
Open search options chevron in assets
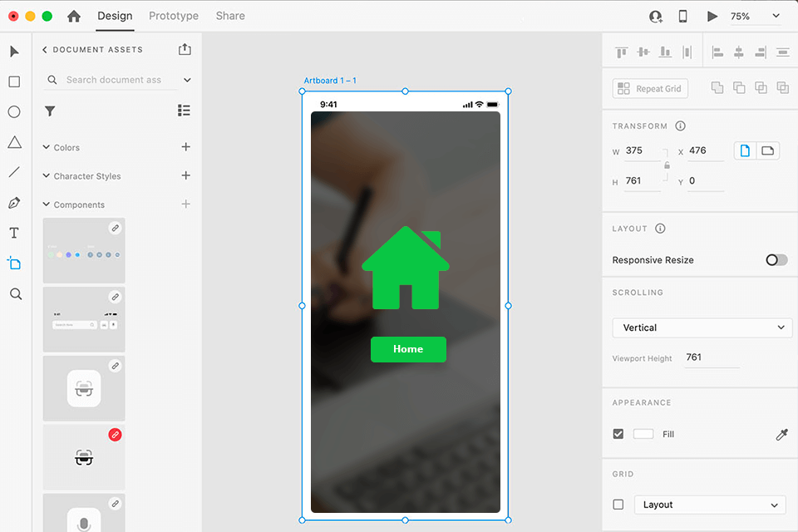[187, 80]
